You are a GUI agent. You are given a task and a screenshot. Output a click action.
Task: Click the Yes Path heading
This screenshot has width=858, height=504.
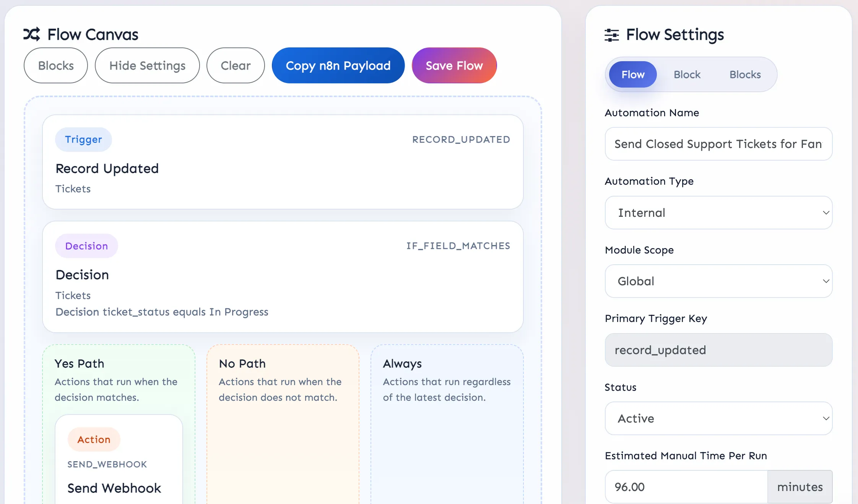click(79, 363)
